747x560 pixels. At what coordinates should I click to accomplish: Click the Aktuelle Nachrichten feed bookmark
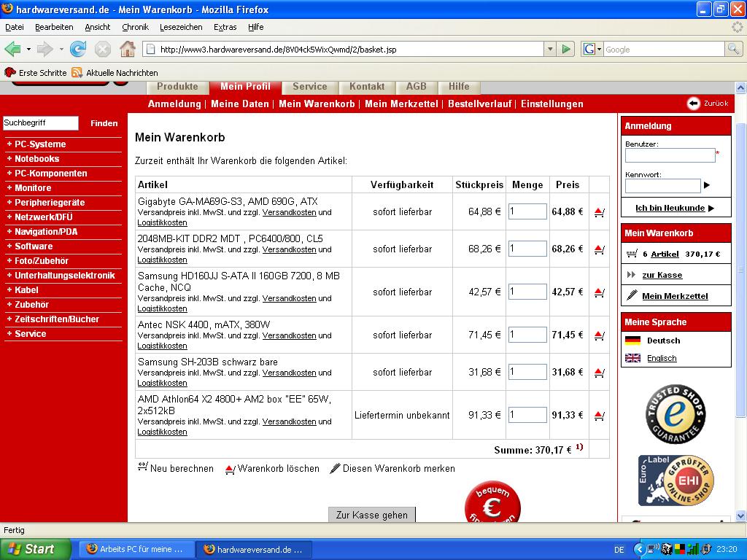tap(115, 73)
